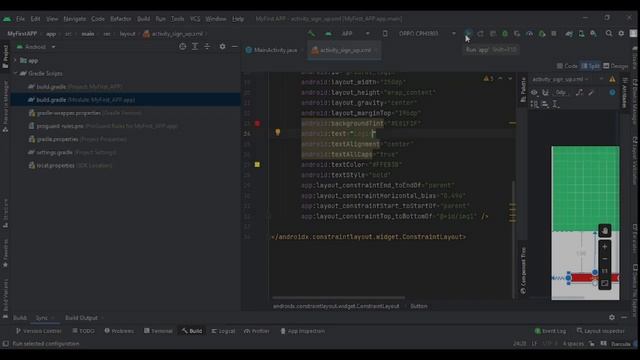Switch editor to Split view
The width and height of the screenshot is (640, 360).
pos(590,66)
